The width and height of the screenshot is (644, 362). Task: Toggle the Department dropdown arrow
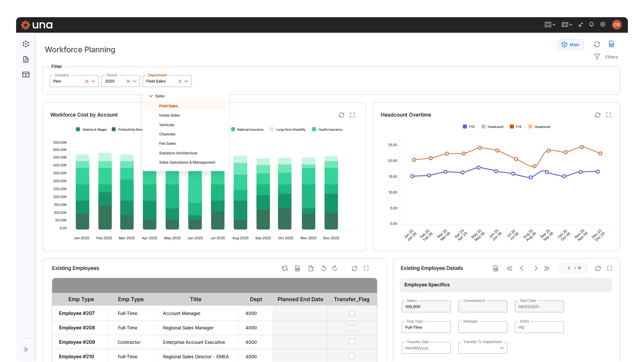click(186, 81)
